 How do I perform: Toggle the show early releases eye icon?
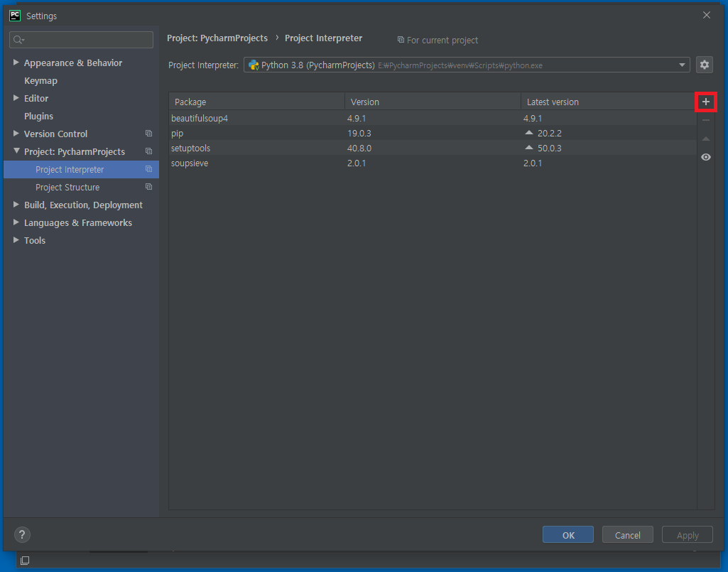coord(706,157)
